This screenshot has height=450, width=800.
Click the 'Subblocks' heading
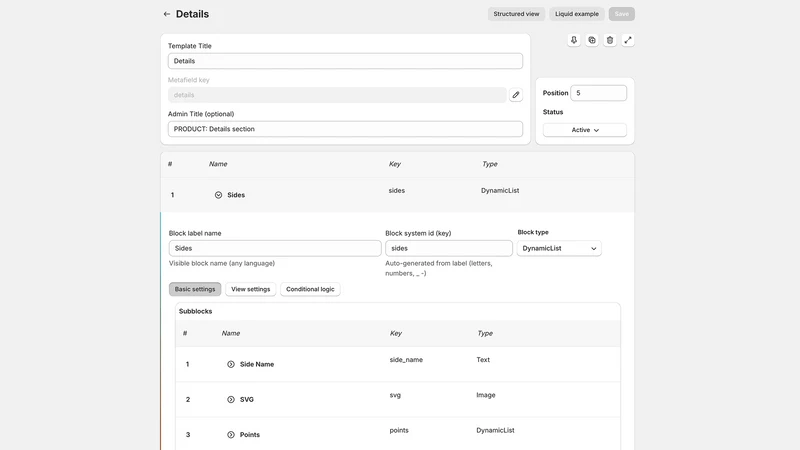pos(195,311)
